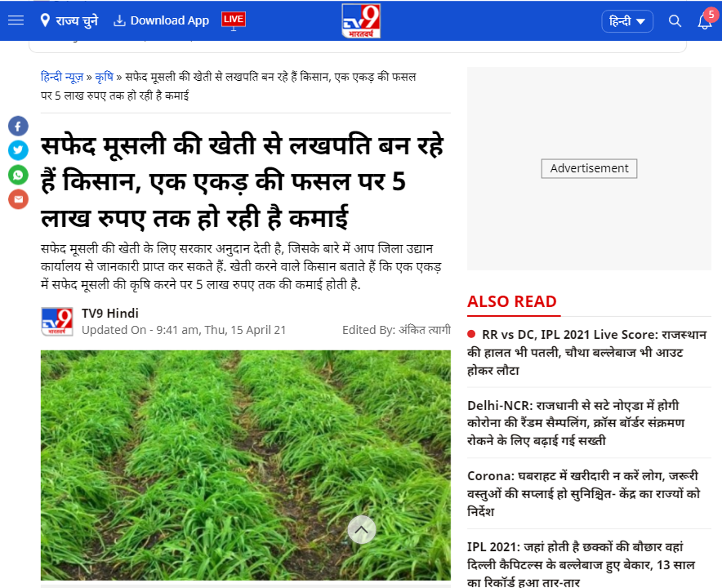Viewport: 722px width, 588px height.
Task: Click the scroll-to-top arrow button
Action: 361,529
